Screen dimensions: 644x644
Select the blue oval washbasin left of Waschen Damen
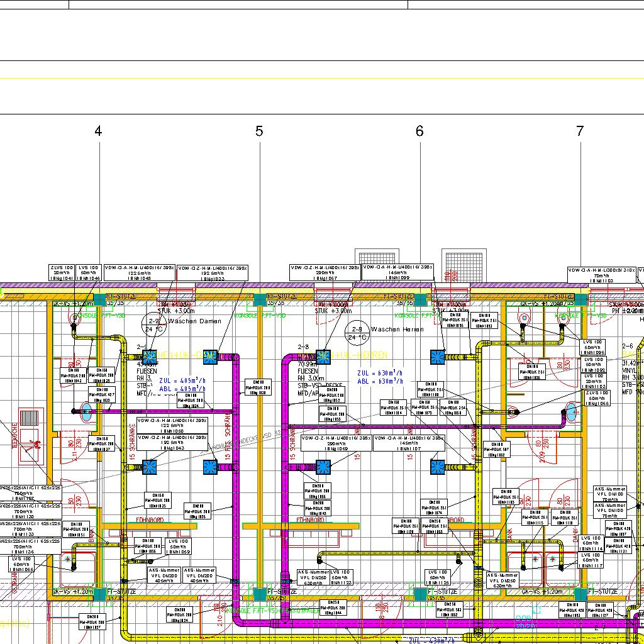pyautogui.click(x=86, y=411)
